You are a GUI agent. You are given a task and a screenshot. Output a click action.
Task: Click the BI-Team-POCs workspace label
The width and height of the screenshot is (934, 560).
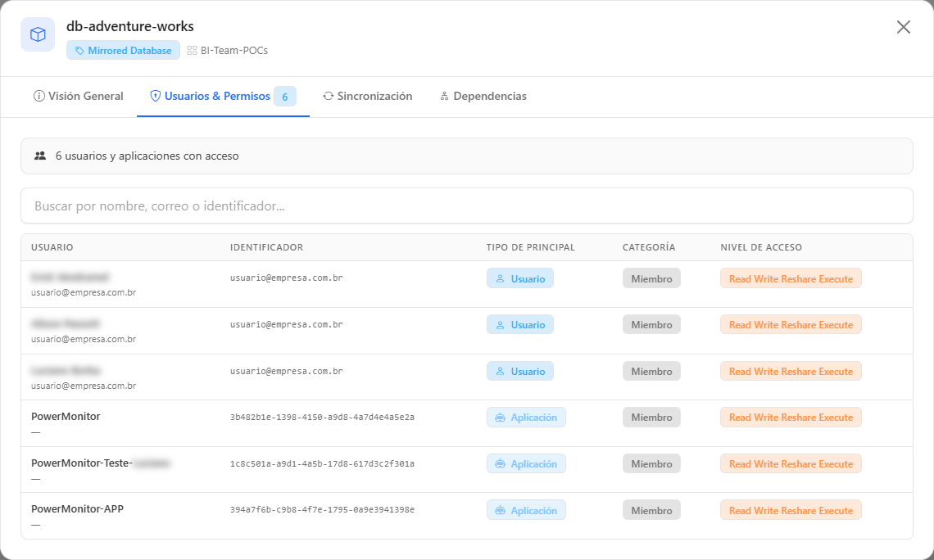(234, 51)
